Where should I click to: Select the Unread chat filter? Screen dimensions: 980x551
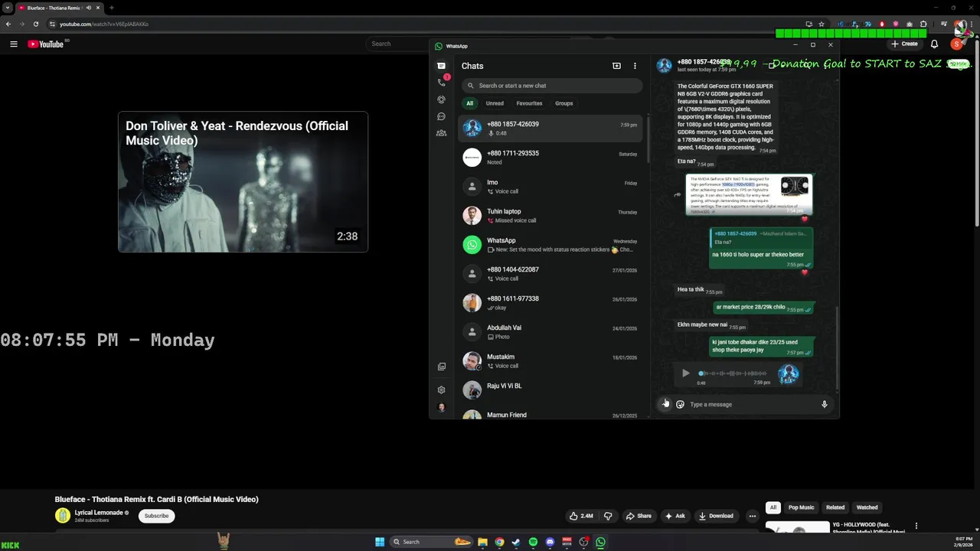coord(495,103)
